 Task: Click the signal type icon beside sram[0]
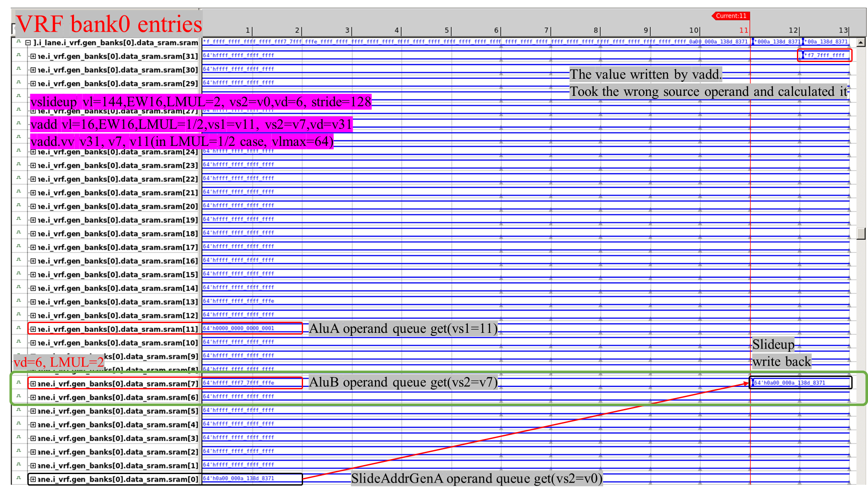point(18,478)
